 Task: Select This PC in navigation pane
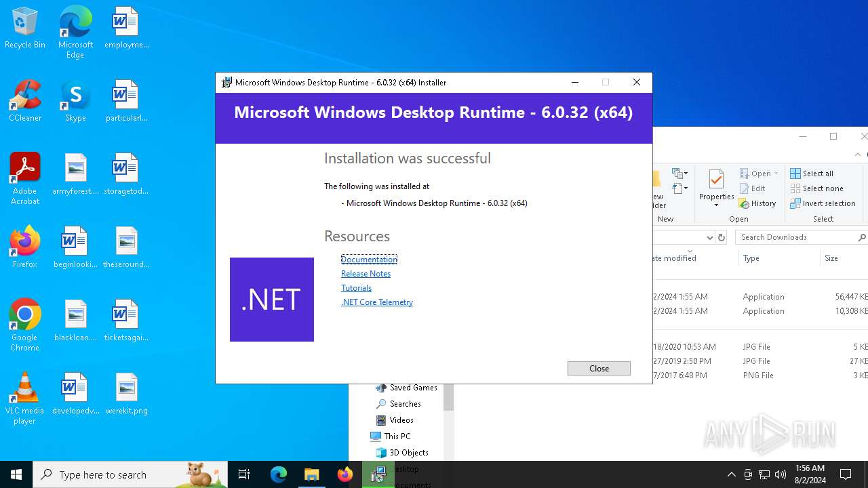[x=391, y=436]
